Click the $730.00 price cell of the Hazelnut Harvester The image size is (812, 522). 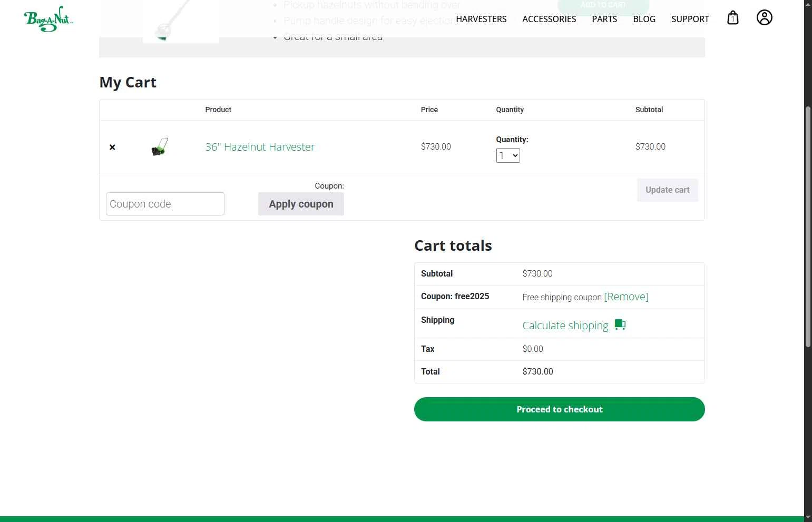(x=436, y=146)
